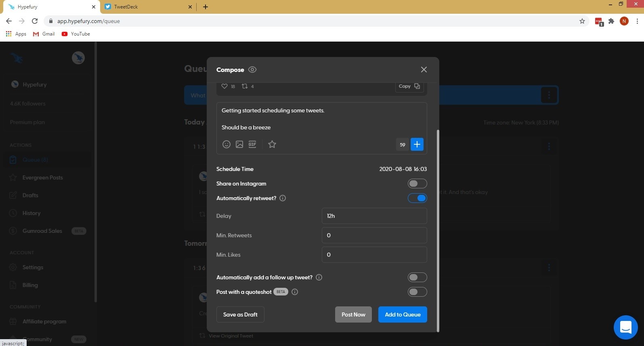Click the add image icon

(x=239, y=144)
